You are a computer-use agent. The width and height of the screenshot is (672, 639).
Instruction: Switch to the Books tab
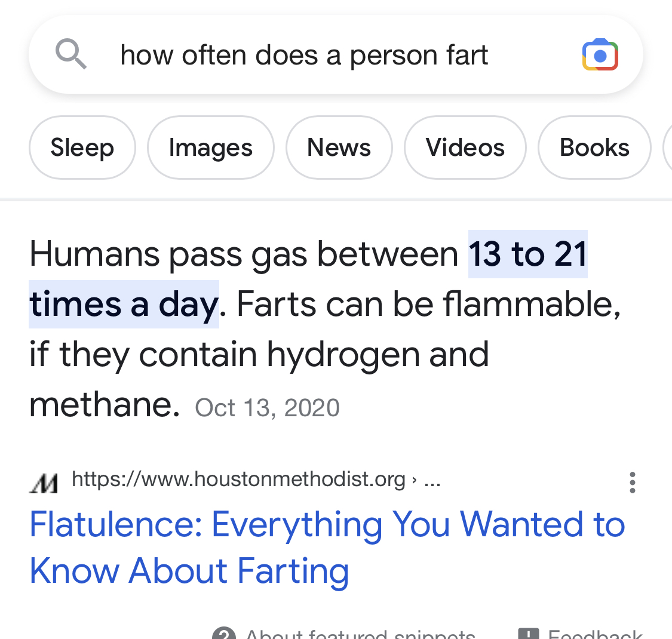[594, 148]
